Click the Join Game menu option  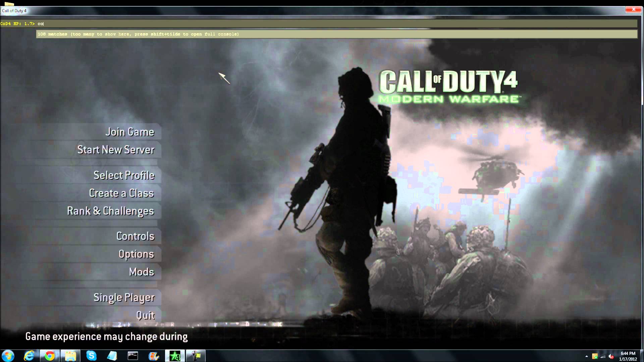coord(130,132)
